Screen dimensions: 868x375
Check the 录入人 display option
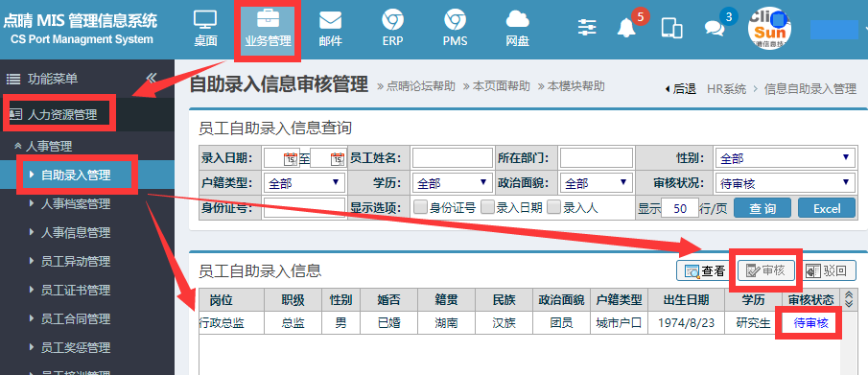coord(553,207)
